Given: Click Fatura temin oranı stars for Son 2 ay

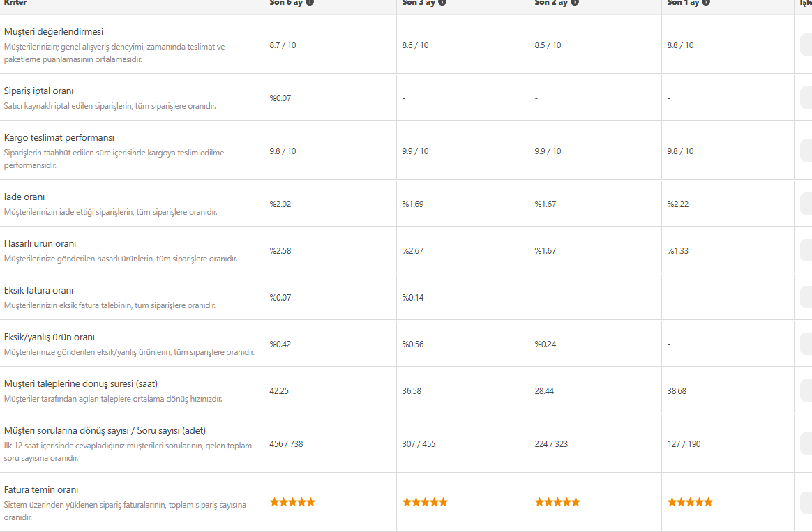Looking at the screenshot, I should click(x=558, y=501).
